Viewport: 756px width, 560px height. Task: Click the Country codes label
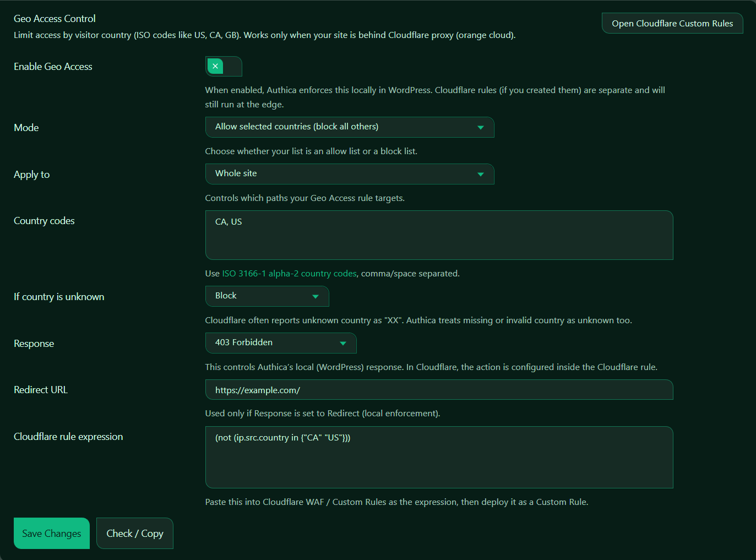[44, 221]
